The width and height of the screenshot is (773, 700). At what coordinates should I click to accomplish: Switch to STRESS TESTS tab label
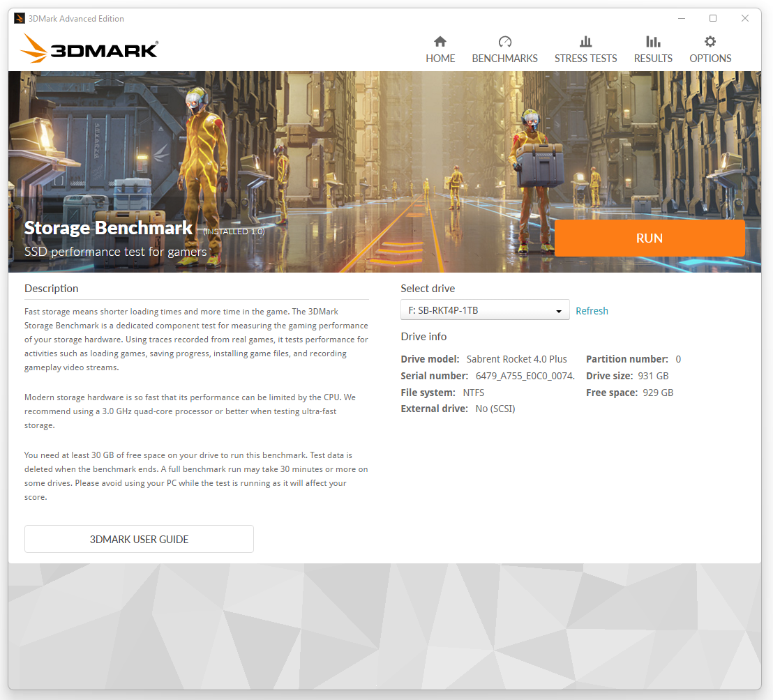click(x=585, y=59)
